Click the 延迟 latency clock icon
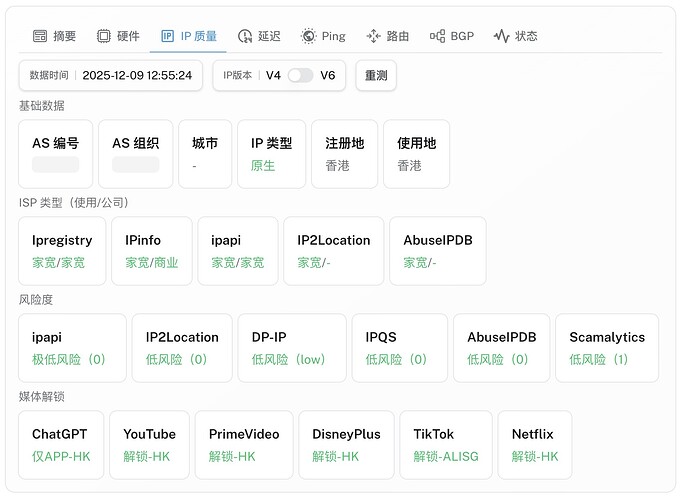 pos(245,36)
